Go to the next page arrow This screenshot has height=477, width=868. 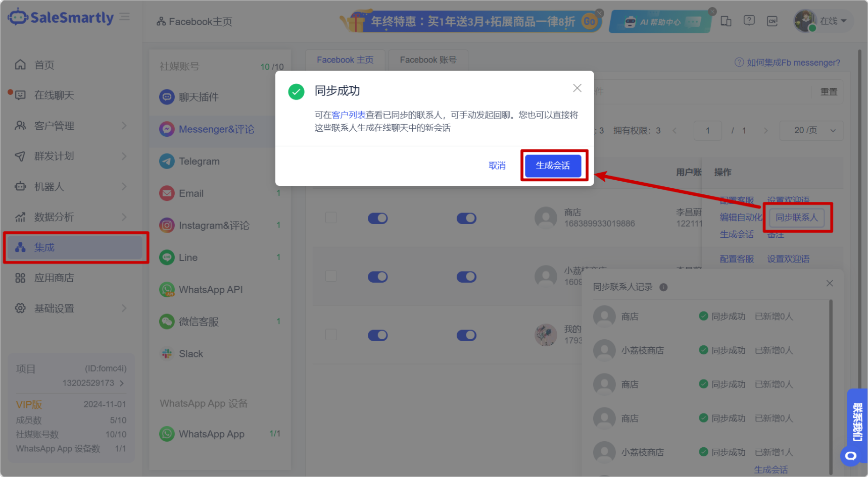766,131
